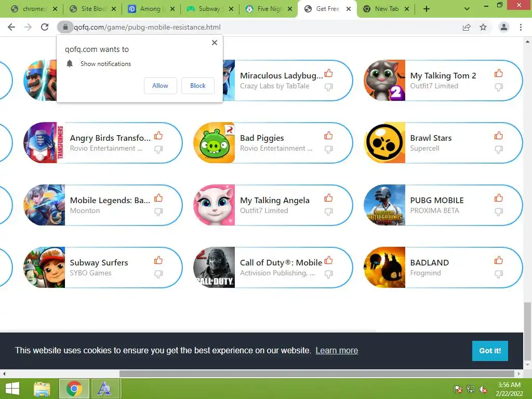This screenshot has width=532, height=399.
Task: Click the My Talking Angela thumbnail
Action: click(x=214, y=205)
